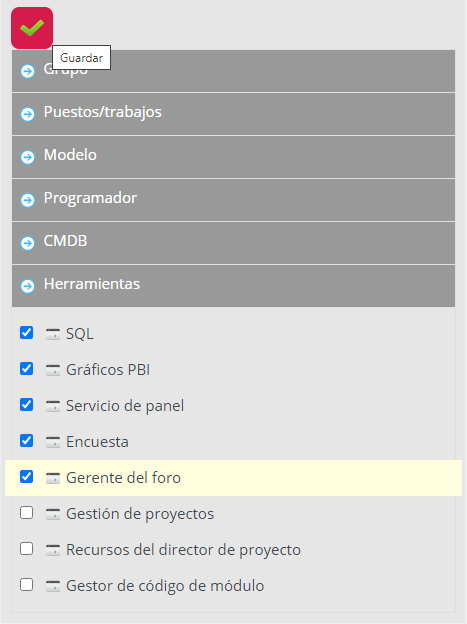
Task: Expand the Modelo section arrow
Action: point(27,157)
